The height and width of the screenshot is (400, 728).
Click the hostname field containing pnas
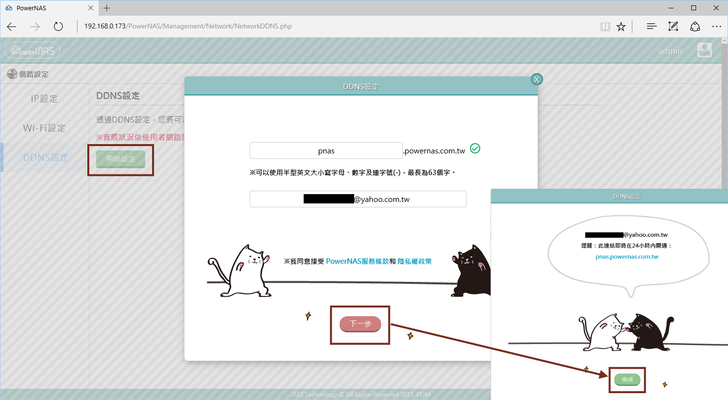(326, 151)
